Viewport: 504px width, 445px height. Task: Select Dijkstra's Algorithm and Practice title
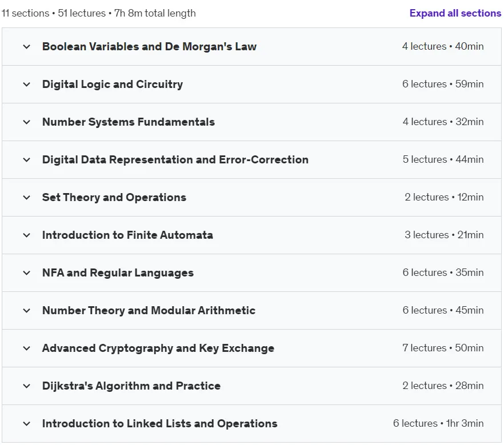click(x=131, y=386)
